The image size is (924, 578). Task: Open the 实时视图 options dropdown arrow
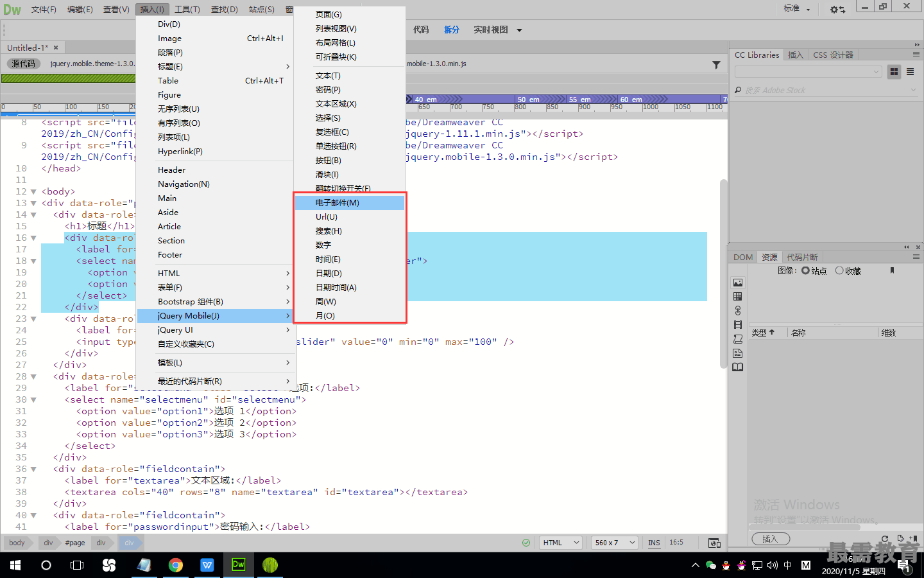519,30
